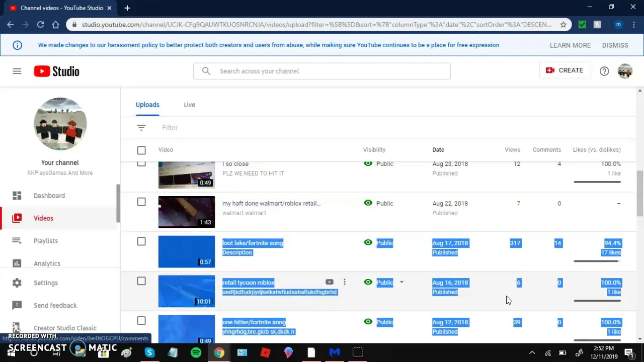
Task: Open one hitter/fortnite song title
Action: pyautogui.click(x=254, y=322)
